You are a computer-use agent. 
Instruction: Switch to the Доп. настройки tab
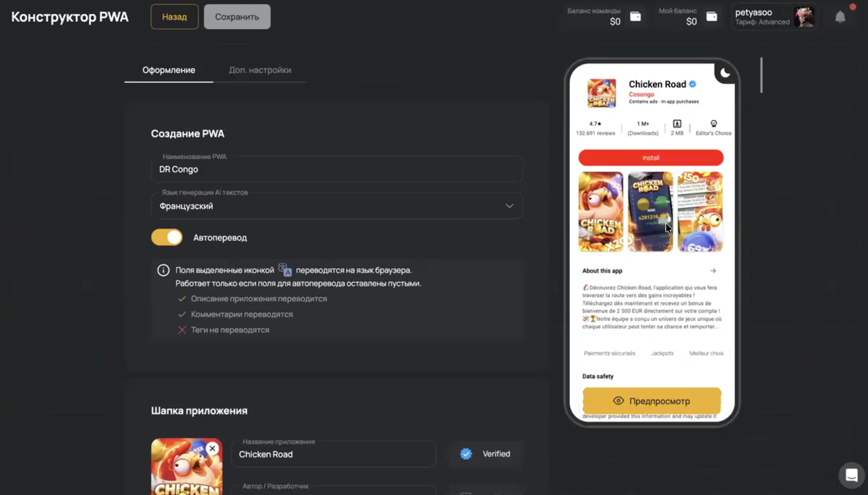tap(260, 70)
